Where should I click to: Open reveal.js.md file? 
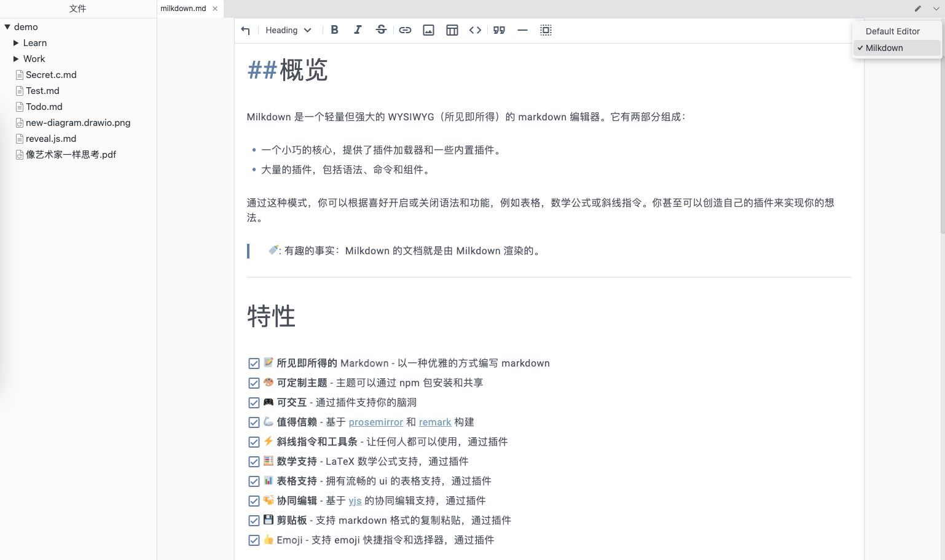coord(51,139)
